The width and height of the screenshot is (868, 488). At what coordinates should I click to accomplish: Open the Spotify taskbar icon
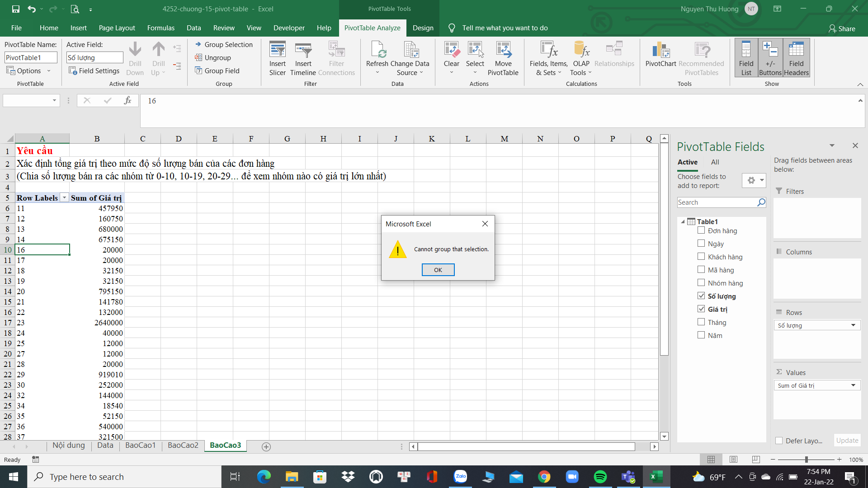coord(600,477)
